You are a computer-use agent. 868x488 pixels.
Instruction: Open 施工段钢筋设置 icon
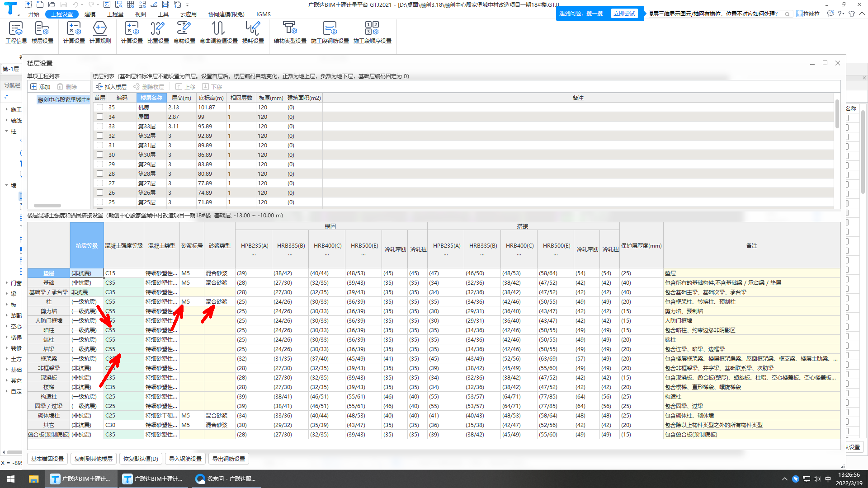point(330,33)
